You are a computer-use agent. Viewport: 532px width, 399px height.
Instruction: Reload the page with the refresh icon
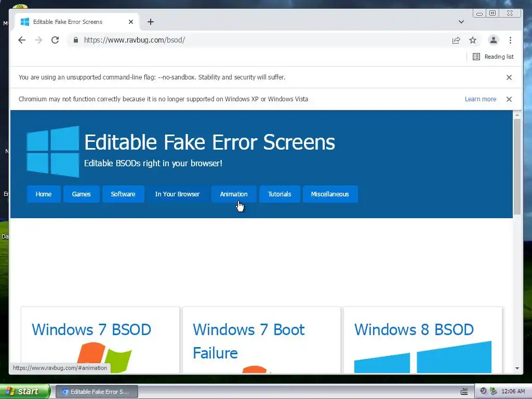(x=55, y=40)
